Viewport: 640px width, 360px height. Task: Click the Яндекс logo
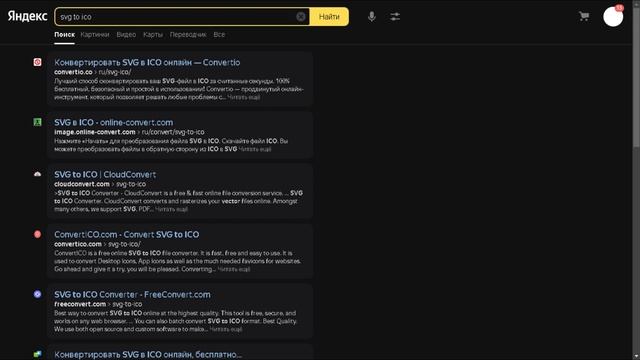27,16
